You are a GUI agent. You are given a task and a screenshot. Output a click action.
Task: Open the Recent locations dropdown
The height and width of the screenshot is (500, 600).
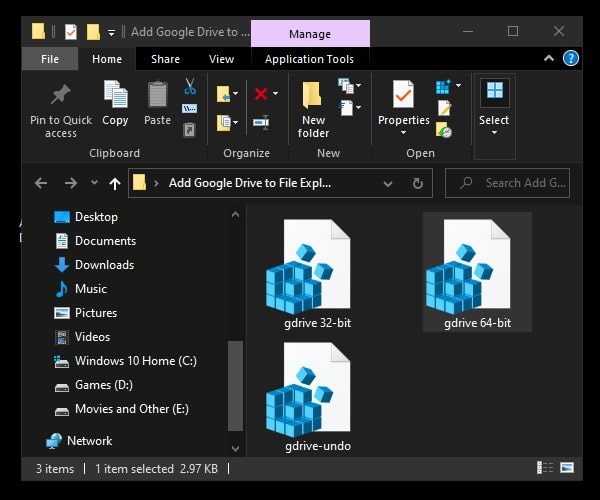94,183
